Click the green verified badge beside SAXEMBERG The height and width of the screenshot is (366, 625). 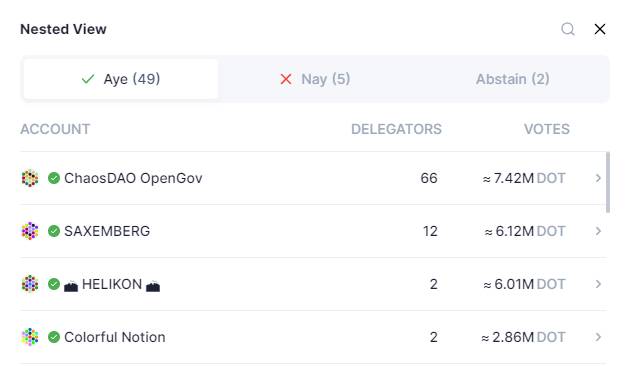[x=54, y=231]
